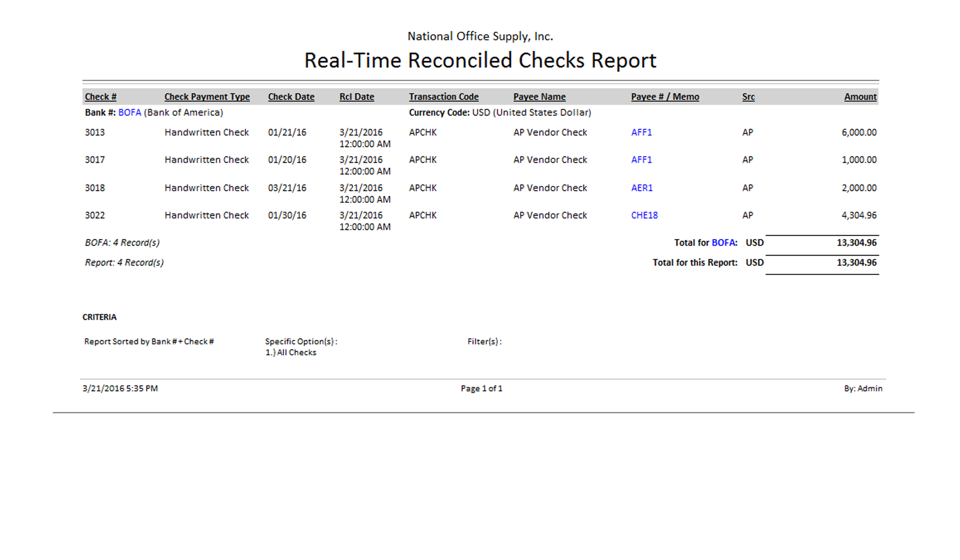
Task: Open AFF1 payee link for check 3013
Action: pyautogui.click(x=641, y=133)
